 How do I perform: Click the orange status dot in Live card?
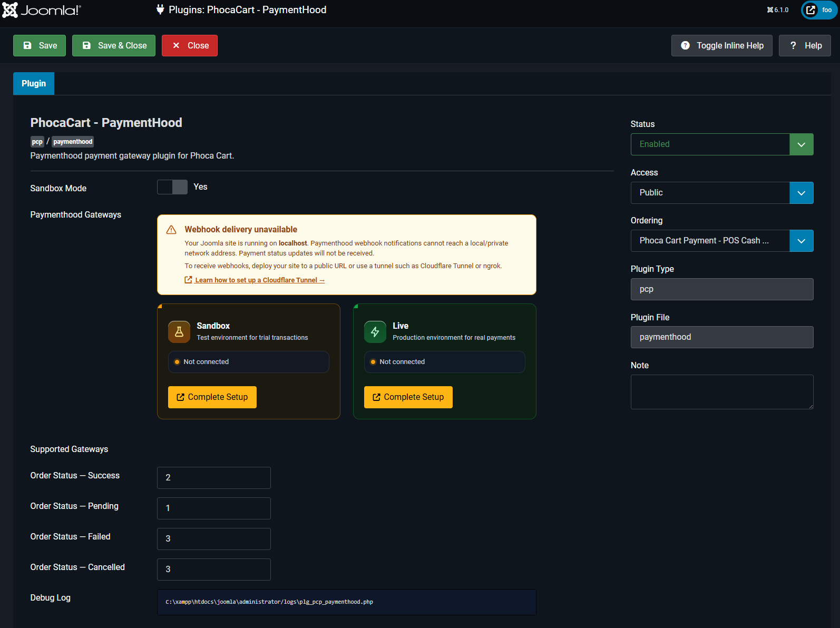click(373, 362)
